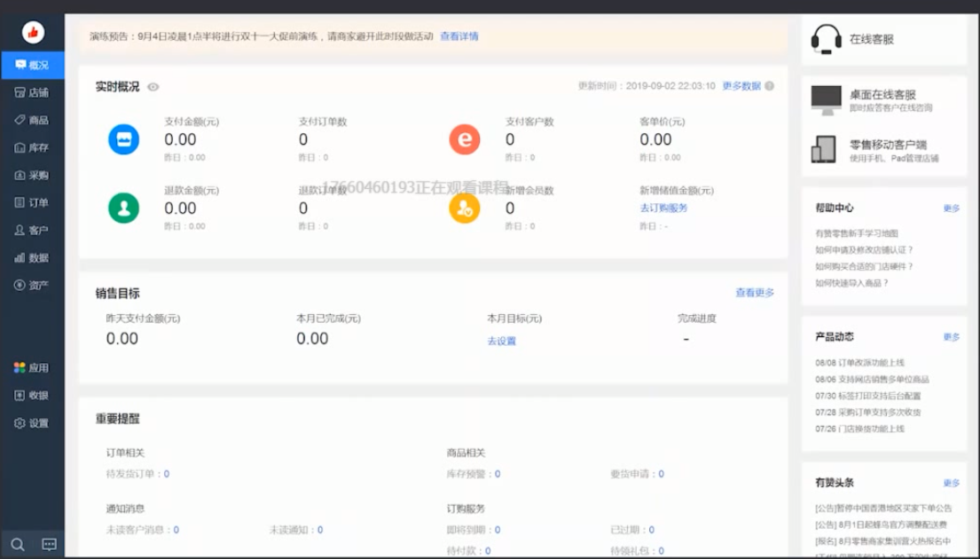Open the Inventory (库存) section
The height and width of the screenshot is (559, 980).
click(33, 149)
